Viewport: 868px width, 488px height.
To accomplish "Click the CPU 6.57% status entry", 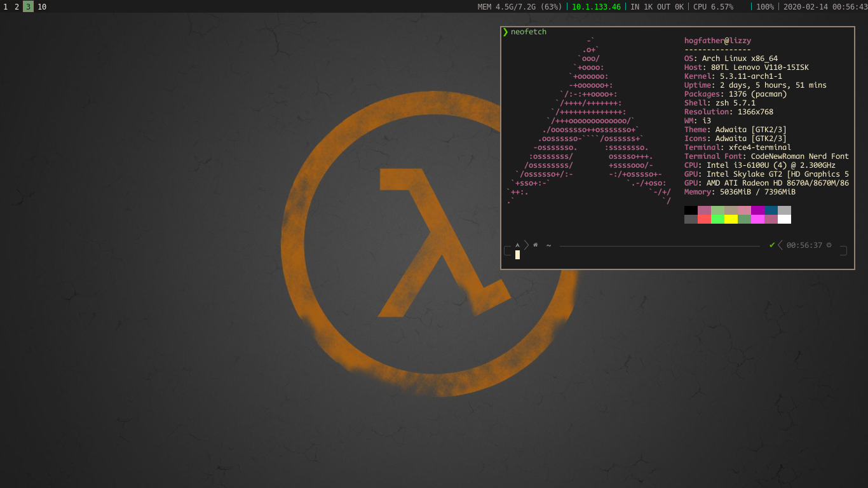I will pos(713,7).
